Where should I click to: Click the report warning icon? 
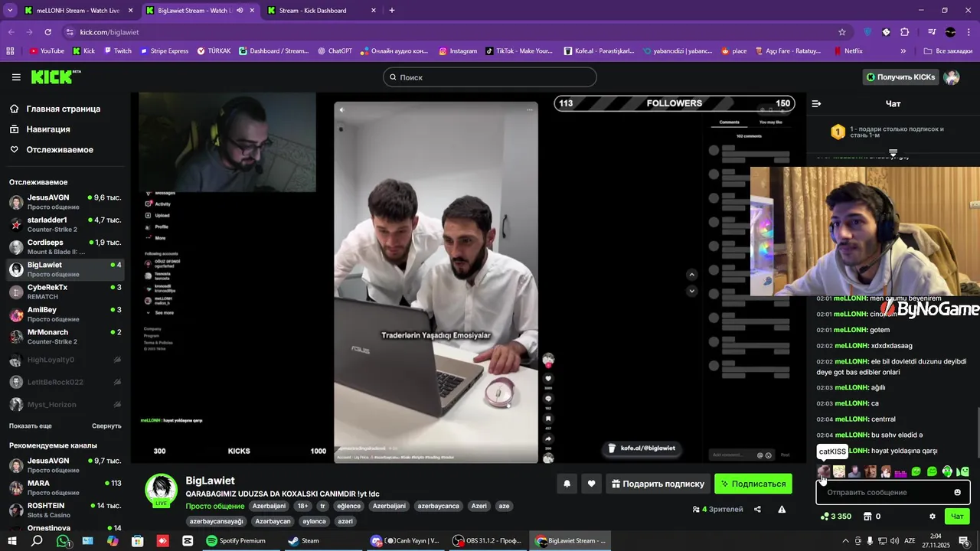pos(782,510)
